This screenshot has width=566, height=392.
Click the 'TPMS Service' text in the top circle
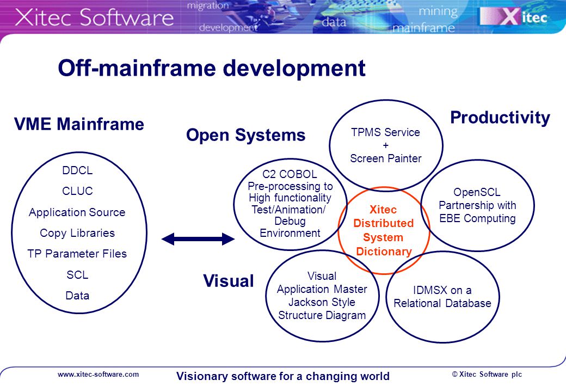(x=385, y=132)
